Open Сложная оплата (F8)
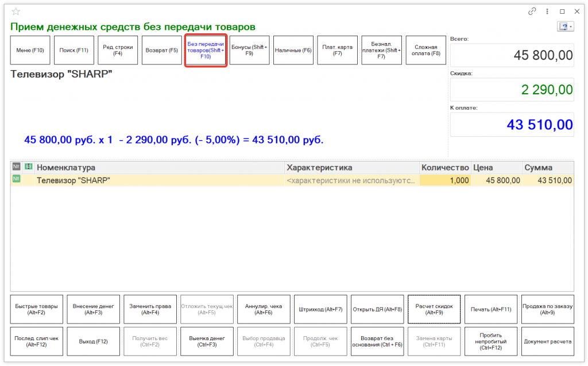Image resolution: width=588 pixels, height=366 pixels. (x=426, y=50)
